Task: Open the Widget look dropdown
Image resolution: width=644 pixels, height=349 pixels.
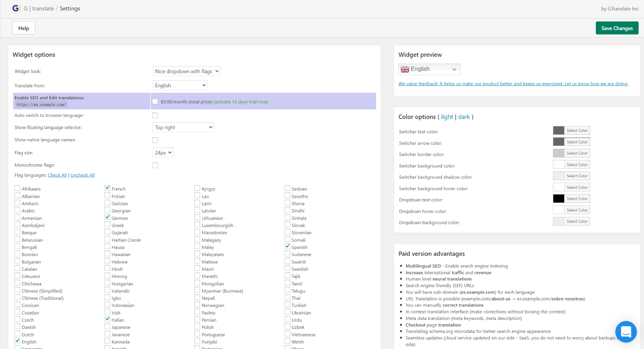Action: click(186, 71)
